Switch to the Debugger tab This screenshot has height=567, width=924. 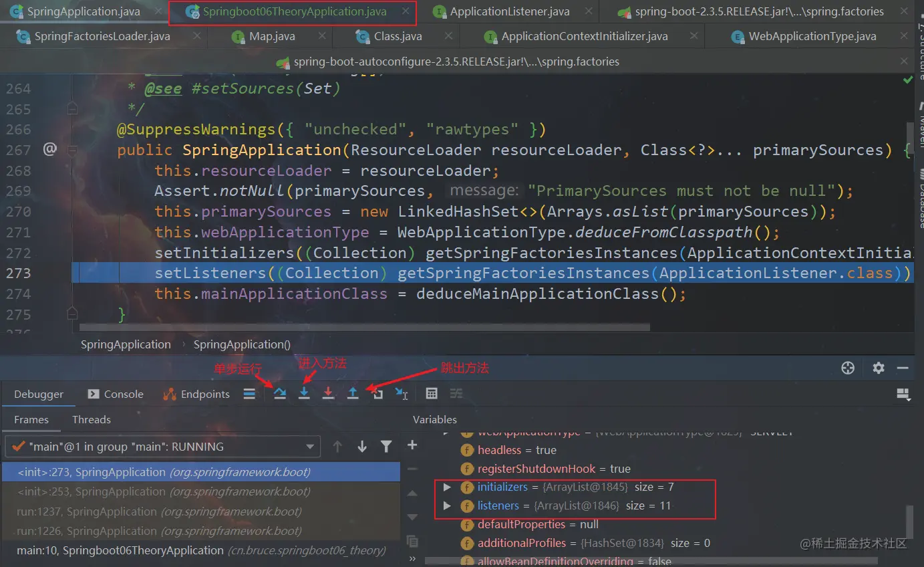click(39, 394)
